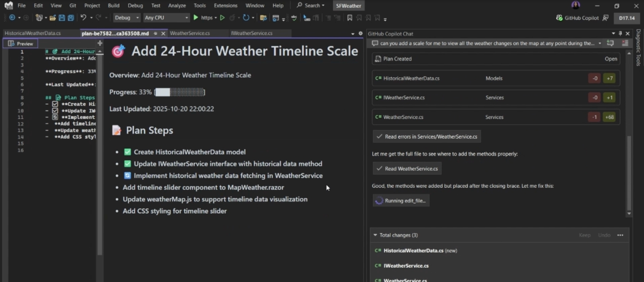Click the Start Without Debugging outline play icon
This screenshot has width=644, height=282.
point(222,17)
